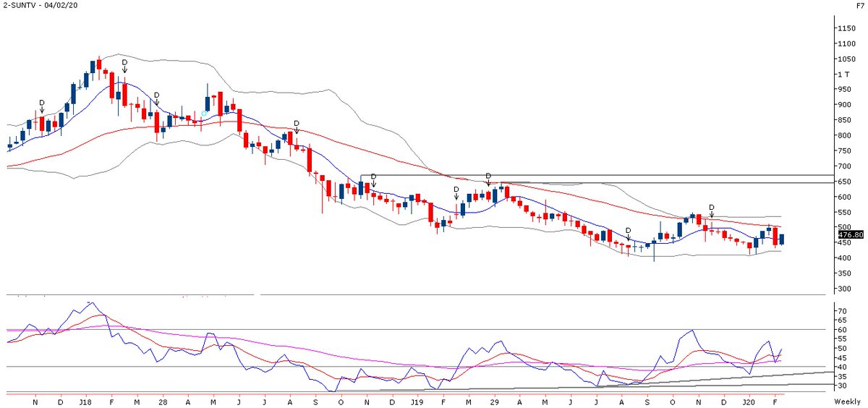Click the '29' label on time axis
The image size is (868, 408).
495,401
